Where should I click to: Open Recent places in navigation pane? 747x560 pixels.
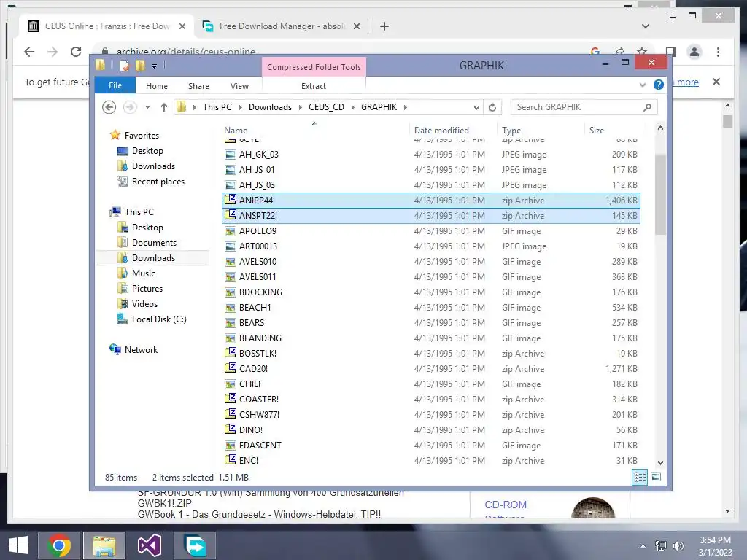[x=158, y=182]
